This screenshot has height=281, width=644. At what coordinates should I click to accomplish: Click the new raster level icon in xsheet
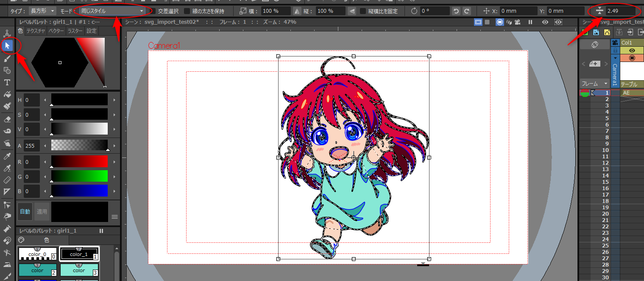(596, 32)
